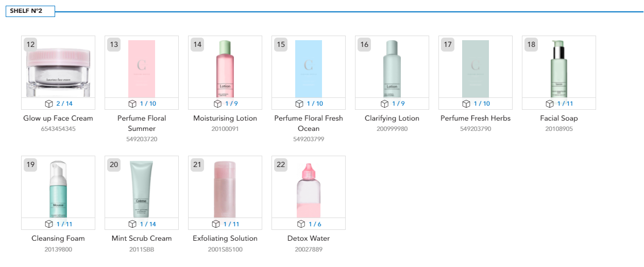Click the box icon under Exfoliating Solution

click(216, 224)
